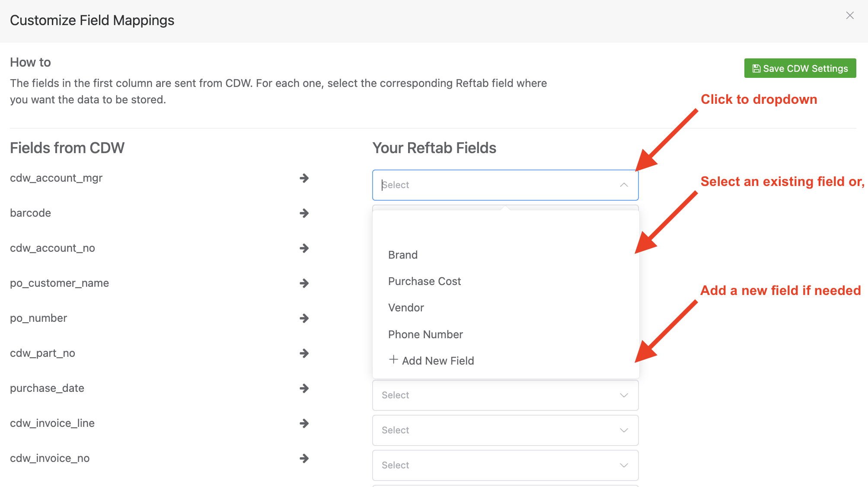
Task: Click Add New Field in the dropdown
Action: tap(437, 360)
